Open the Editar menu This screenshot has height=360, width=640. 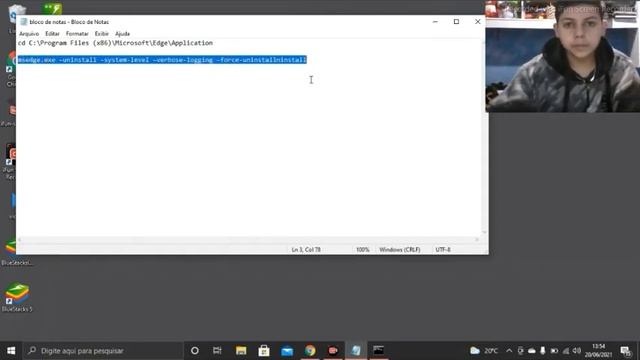tap(52, 34)
